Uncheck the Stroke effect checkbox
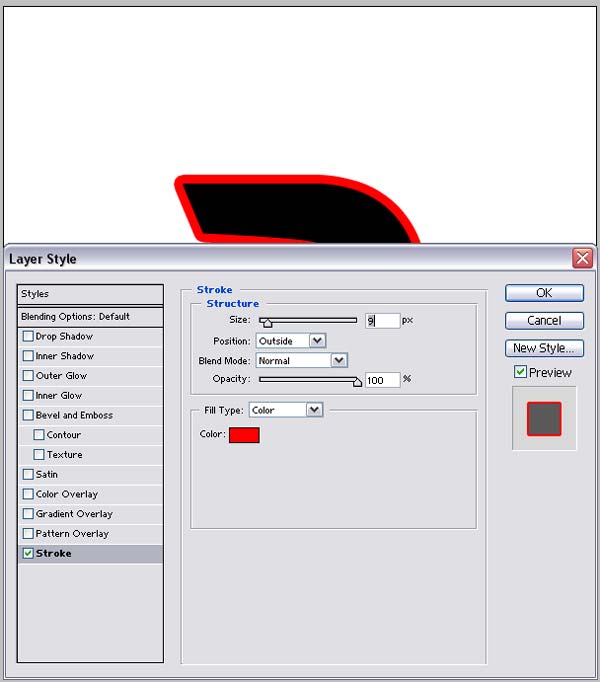The image size is (600, 682). [28, 553]
